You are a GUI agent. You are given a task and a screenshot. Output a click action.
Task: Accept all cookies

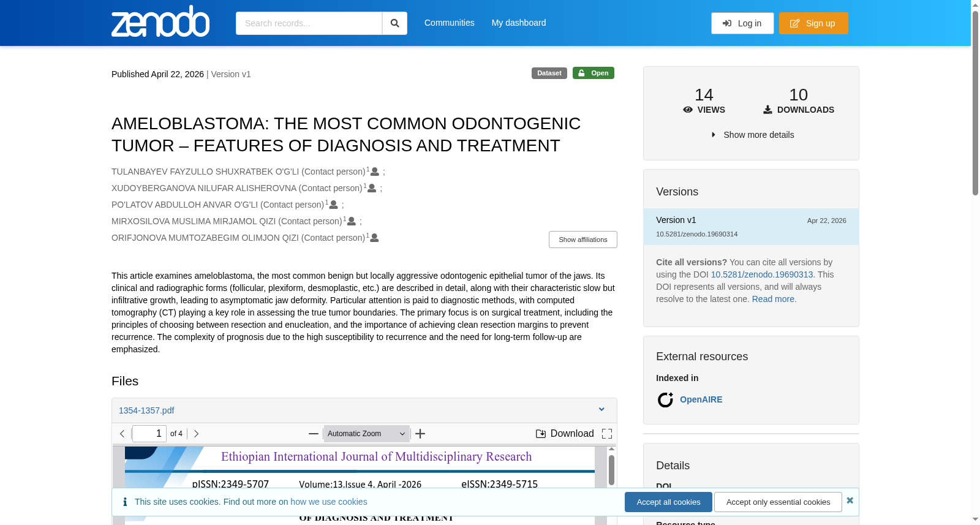[x=668, y=502]
